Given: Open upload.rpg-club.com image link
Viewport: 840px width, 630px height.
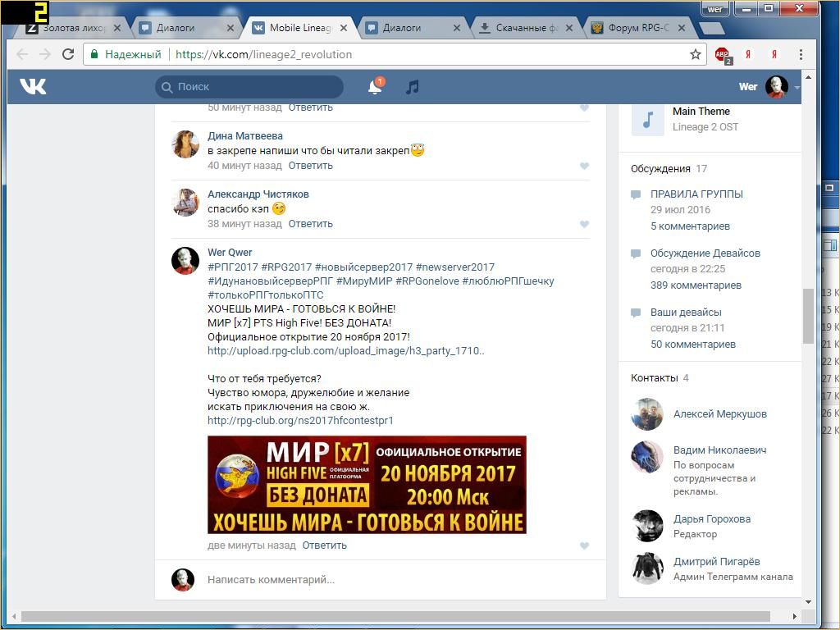Looking at the screenshot, I should pyautogui.click(x=346, y=351).
